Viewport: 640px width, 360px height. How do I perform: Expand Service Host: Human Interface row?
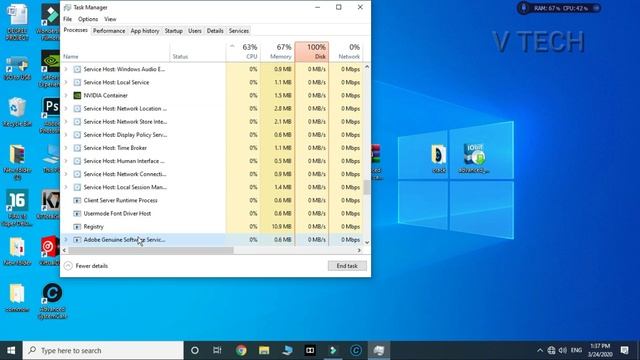point(66,161)
